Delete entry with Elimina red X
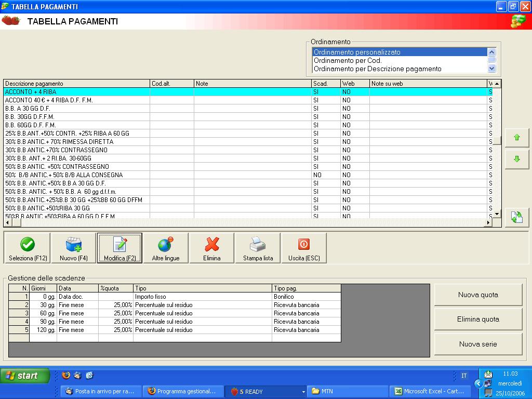Screen dimensions: 532x399 212,248
